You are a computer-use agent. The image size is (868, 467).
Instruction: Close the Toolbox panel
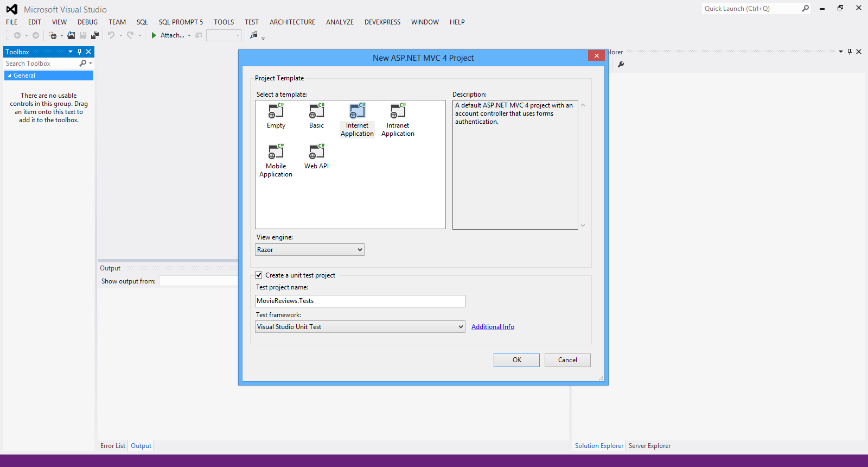coord(88,52)
